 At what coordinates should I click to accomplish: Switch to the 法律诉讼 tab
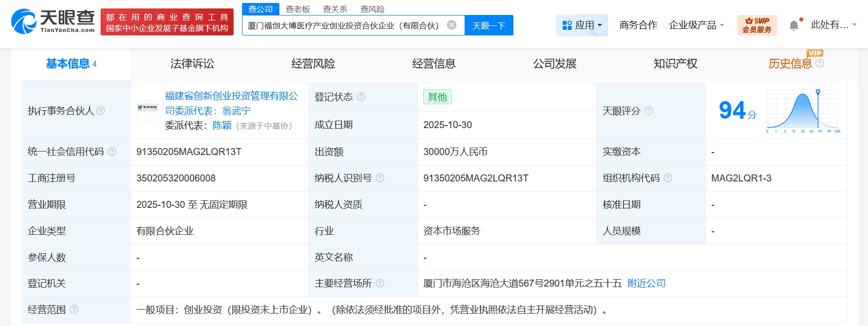(192, 64)
